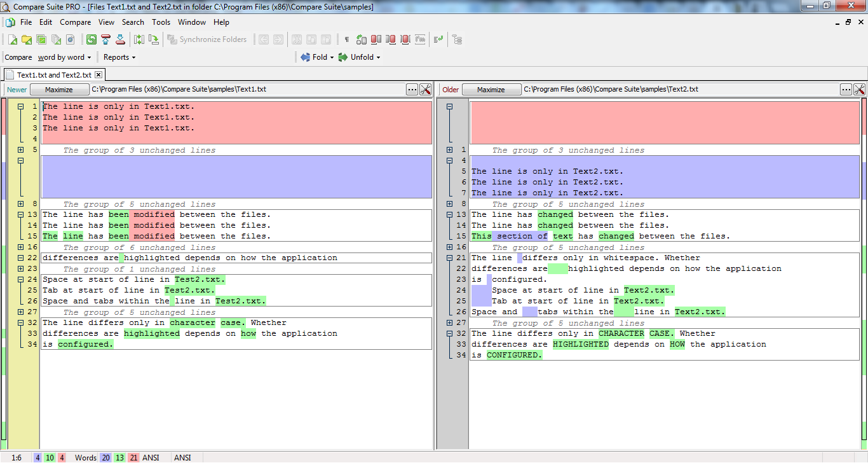This screenshot has width=868, height=463.
Task: Click the Text1.txt file path field
Action: 247,90
